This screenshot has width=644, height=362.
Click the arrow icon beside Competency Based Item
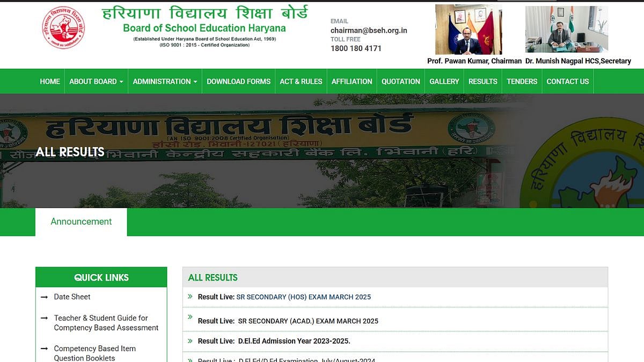tap(44, 349)
